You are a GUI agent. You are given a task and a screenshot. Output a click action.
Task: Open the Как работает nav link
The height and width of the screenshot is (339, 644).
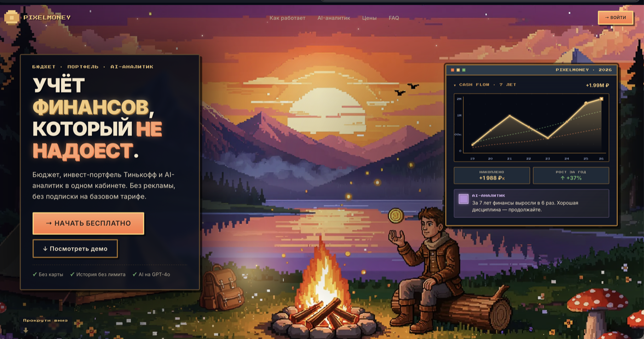tap(287, 18)
